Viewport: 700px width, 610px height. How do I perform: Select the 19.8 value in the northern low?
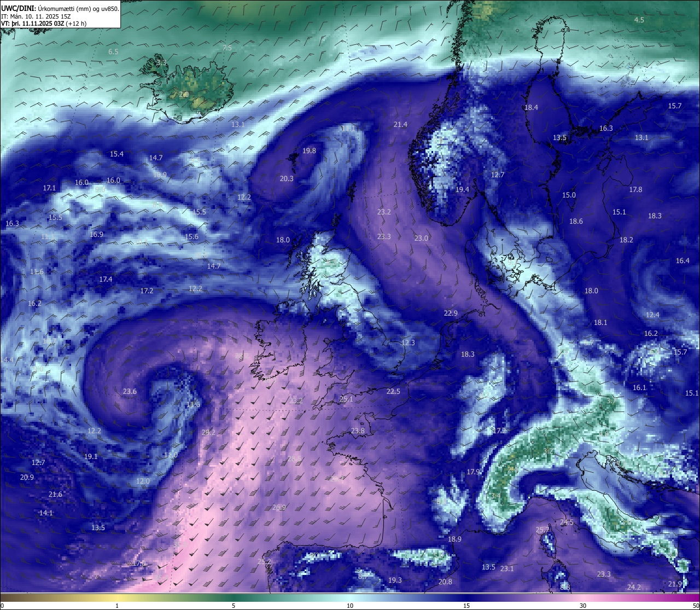point(309,151)
